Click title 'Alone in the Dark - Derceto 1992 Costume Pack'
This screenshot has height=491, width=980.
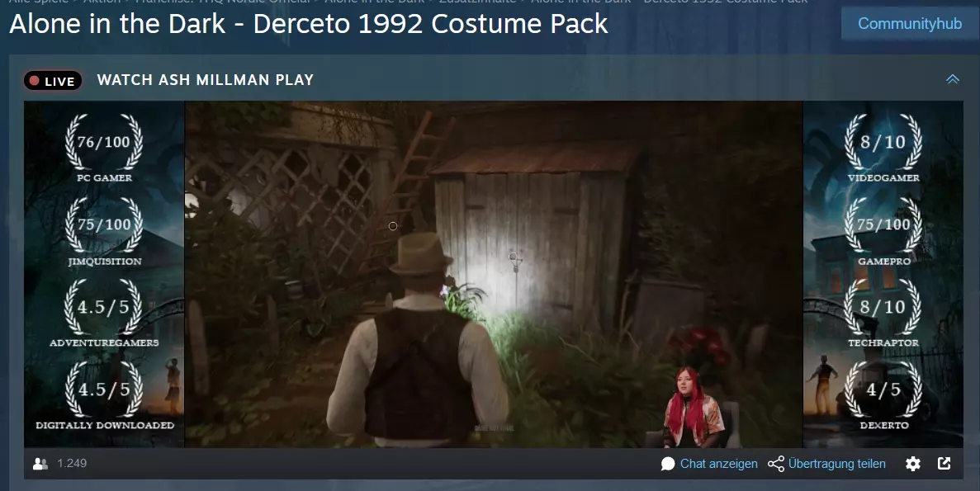pos(309,24)
